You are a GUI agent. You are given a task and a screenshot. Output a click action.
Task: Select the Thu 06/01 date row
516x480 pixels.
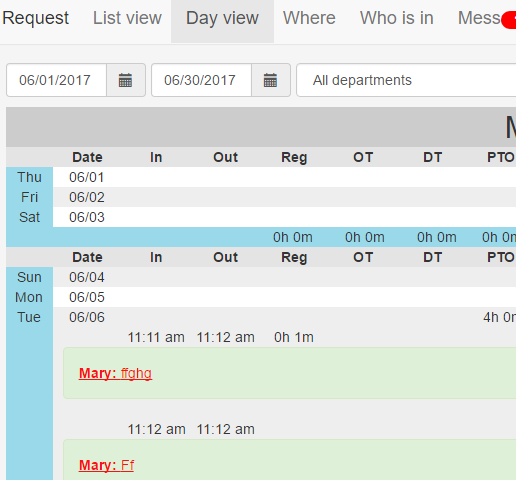tap(261, 177)
